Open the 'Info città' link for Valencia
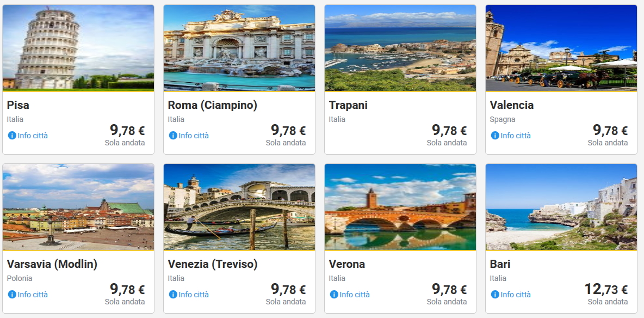This screenshot has width=644, height=318. click(x=516, y=136)
